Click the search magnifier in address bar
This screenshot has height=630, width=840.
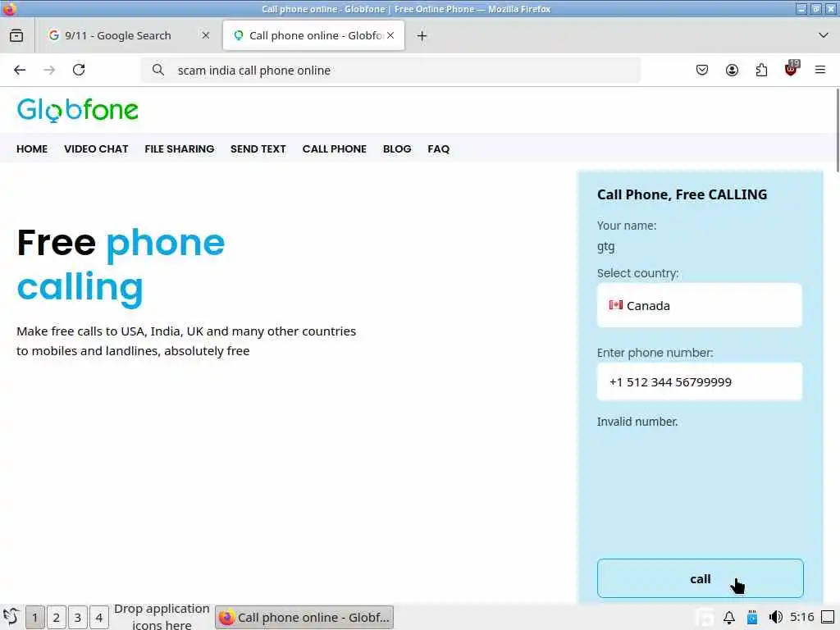158,71
